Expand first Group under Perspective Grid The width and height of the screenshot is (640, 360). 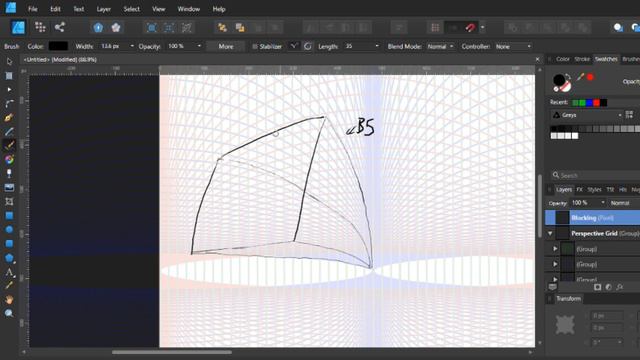[x=555, y=249]
